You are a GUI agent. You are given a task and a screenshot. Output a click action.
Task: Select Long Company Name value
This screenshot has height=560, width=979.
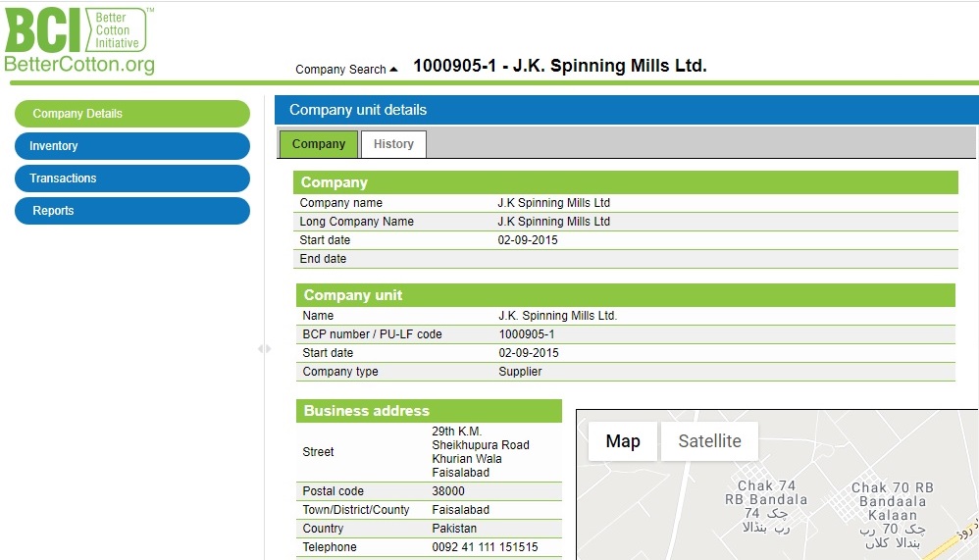point(554,222)
